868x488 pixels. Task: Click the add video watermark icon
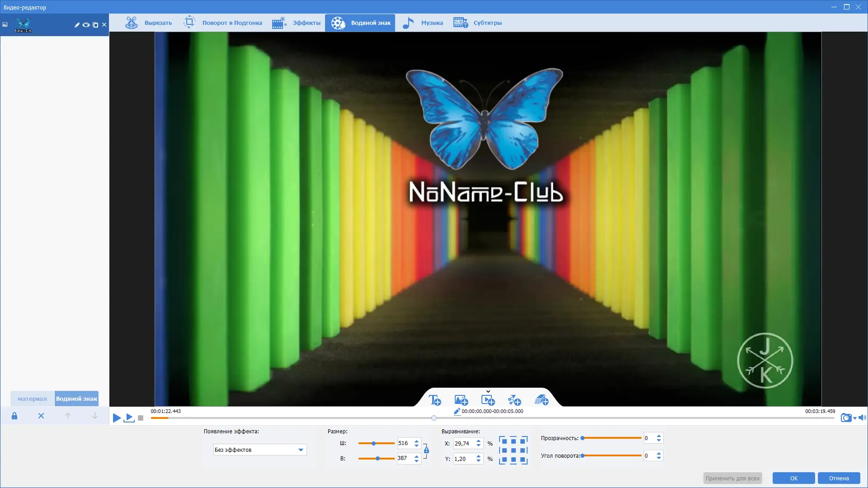(488, 400)
